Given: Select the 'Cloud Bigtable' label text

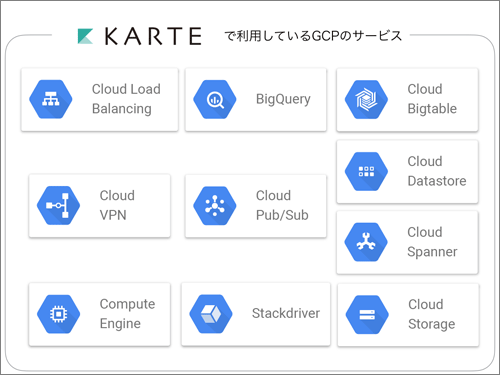Looking at the screenshot, I should point(432,99).
